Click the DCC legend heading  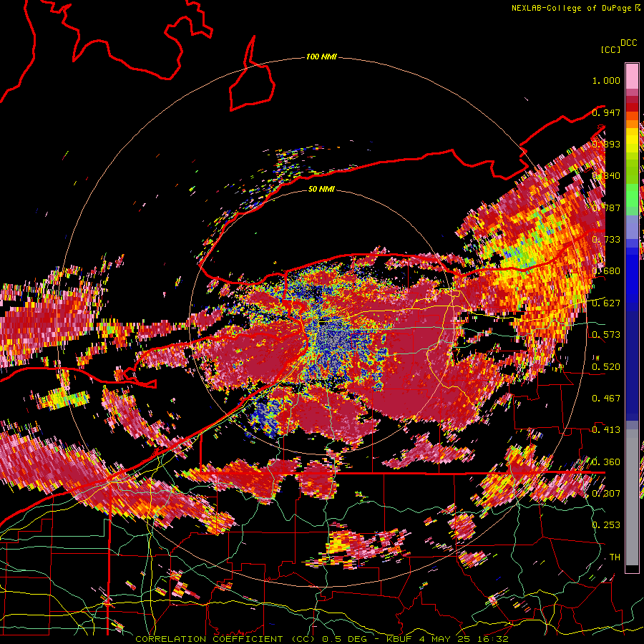tap(629, 43)
